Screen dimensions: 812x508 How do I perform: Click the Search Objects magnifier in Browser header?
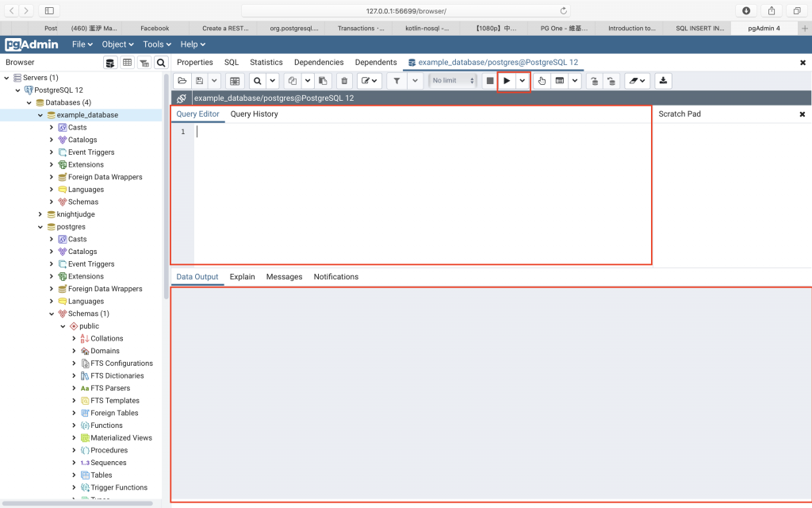click(x=161, y=63)
